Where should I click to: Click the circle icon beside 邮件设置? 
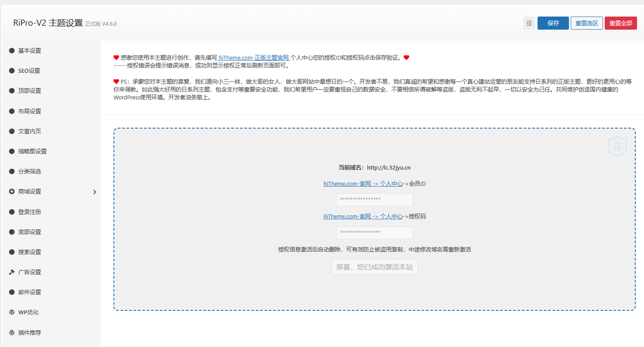point(12,292)
